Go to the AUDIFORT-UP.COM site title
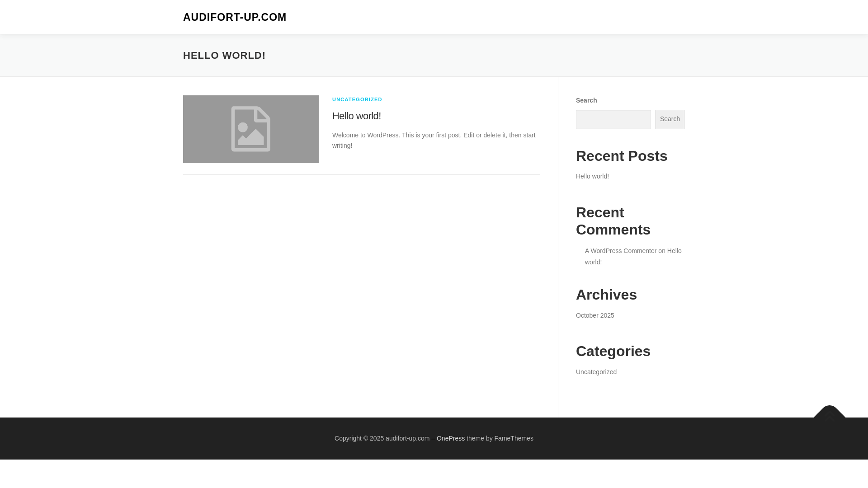 [235, 17]
